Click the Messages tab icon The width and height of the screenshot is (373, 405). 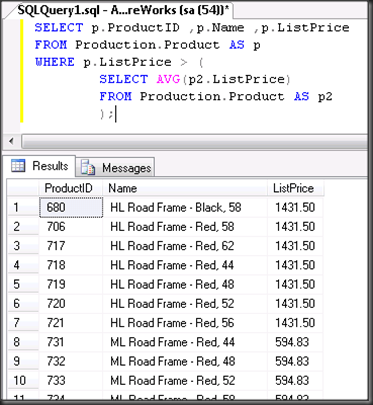(88, 167)
